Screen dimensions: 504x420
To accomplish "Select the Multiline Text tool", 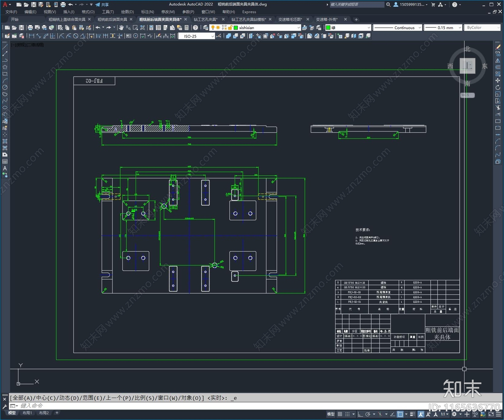I will [x=5, y=168].
